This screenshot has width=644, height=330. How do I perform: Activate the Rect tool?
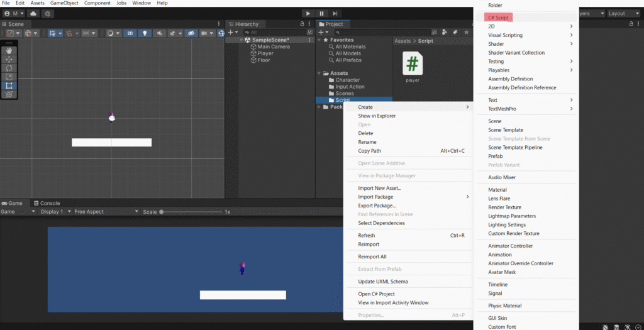(x=9, y=85)
